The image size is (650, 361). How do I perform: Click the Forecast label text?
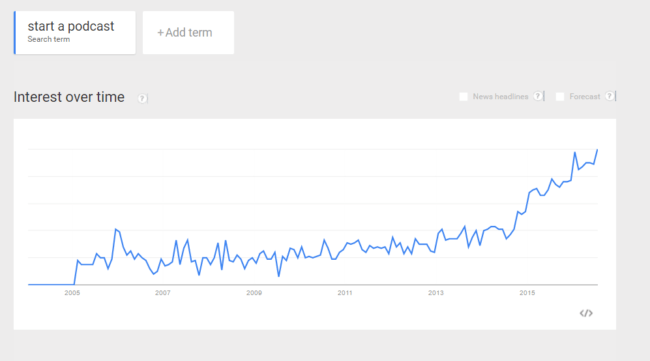585,97
